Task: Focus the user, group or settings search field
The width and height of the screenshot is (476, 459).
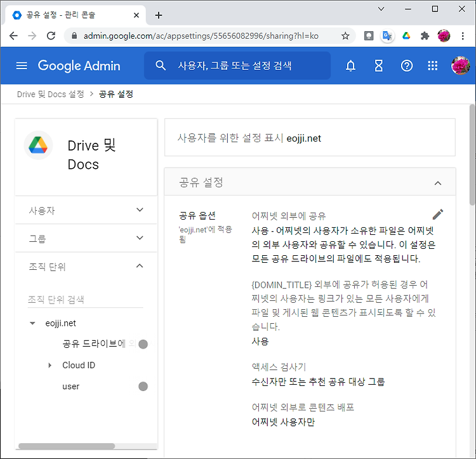Action: point(237,65)
